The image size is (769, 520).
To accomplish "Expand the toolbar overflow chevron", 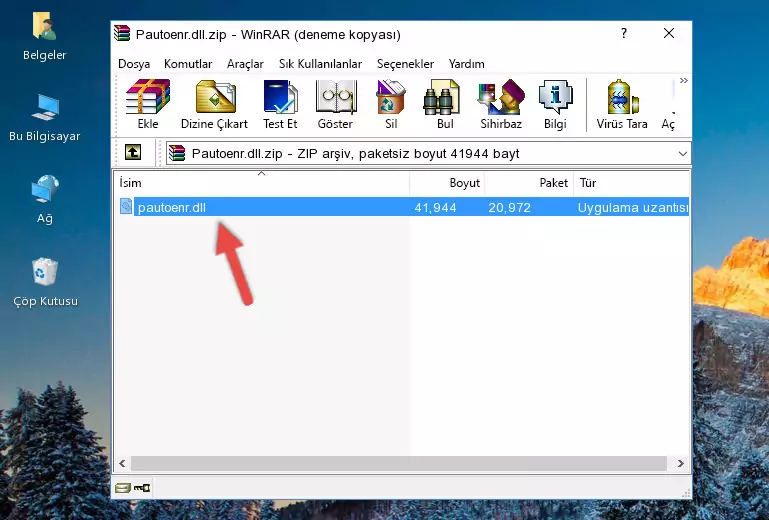I will point(684,80).
